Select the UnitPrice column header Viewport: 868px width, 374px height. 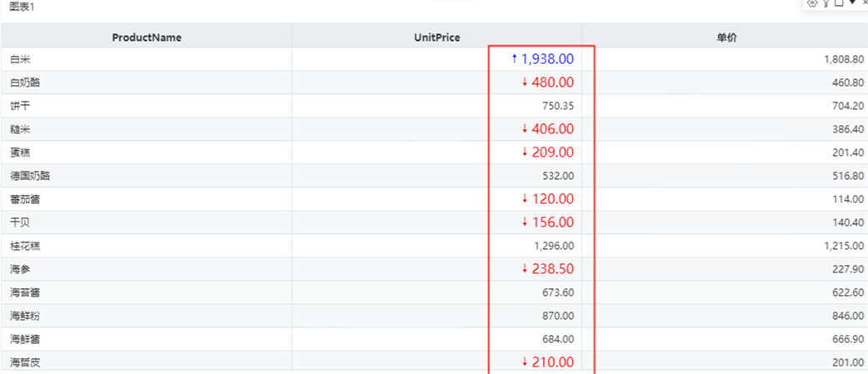pyautogui.click(x=436, y=37)
